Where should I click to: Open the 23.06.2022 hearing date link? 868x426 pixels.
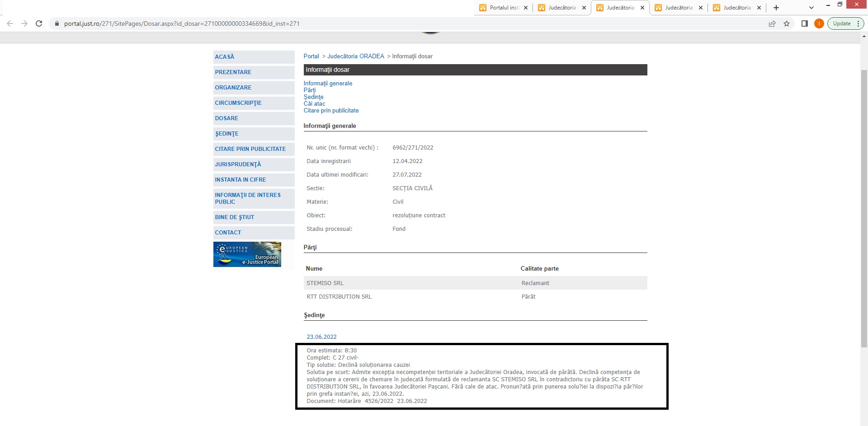point(321,337)
